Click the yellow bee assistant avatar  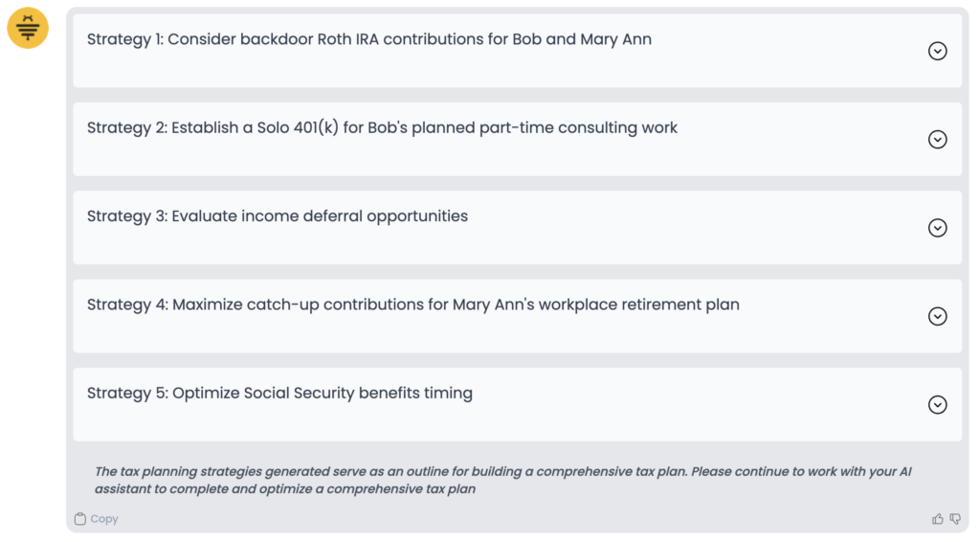click(x=28, y=29)
